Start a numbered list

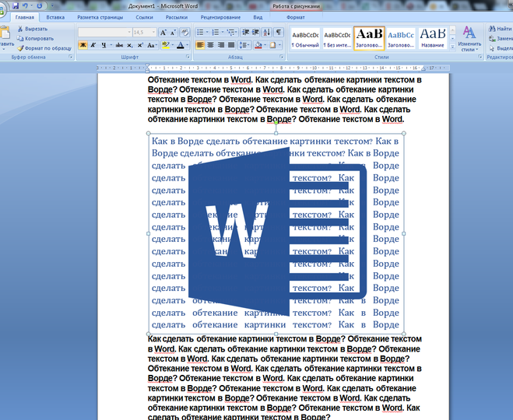click(x=216, y=32)
